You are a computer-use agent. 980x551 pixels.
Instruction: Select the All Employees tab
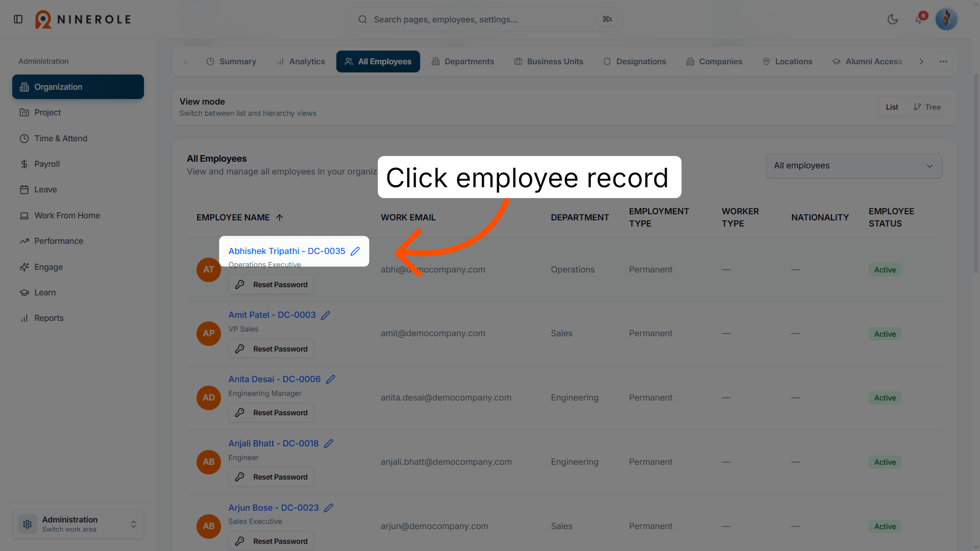[378, 61]
